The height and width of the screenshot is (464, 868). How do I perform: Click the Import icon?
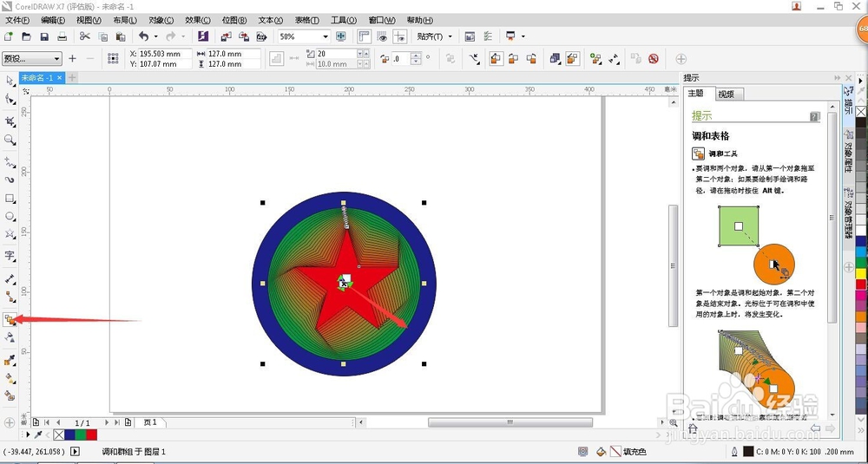[x=226, y=36]
